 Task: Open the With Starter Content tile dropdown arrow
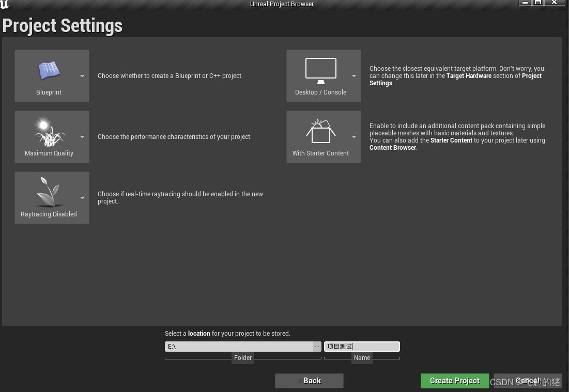(x=354, y=137)
